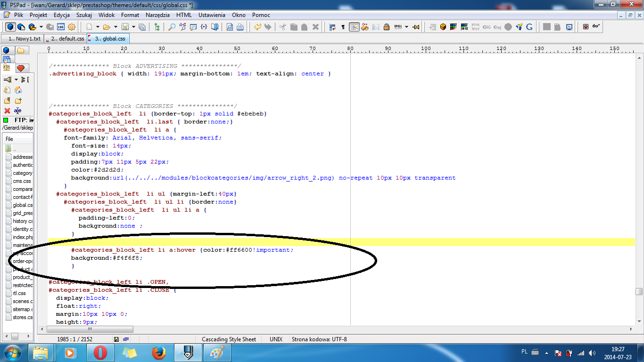The width and height of the screenshot is (644, 362).
Task: Switch to the favorites heart panel tab
Action: [20, 68]
